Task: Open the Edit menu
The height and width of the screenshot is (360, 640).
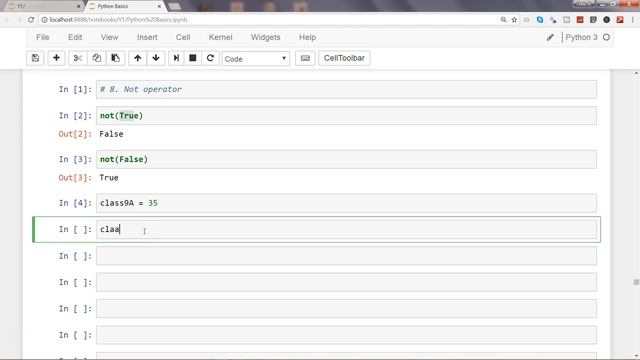Action: tap(75, 37)
